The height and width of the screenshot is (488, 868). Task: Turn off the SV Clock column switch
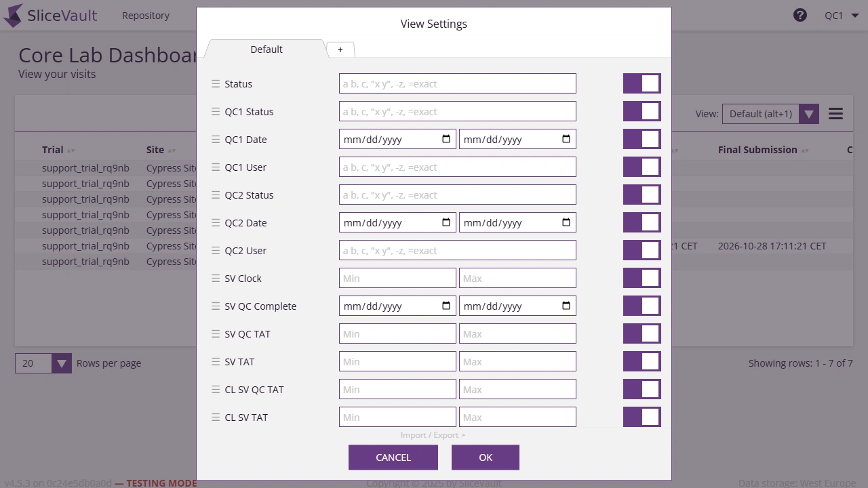pyautogui.click(x=642, y=279)
